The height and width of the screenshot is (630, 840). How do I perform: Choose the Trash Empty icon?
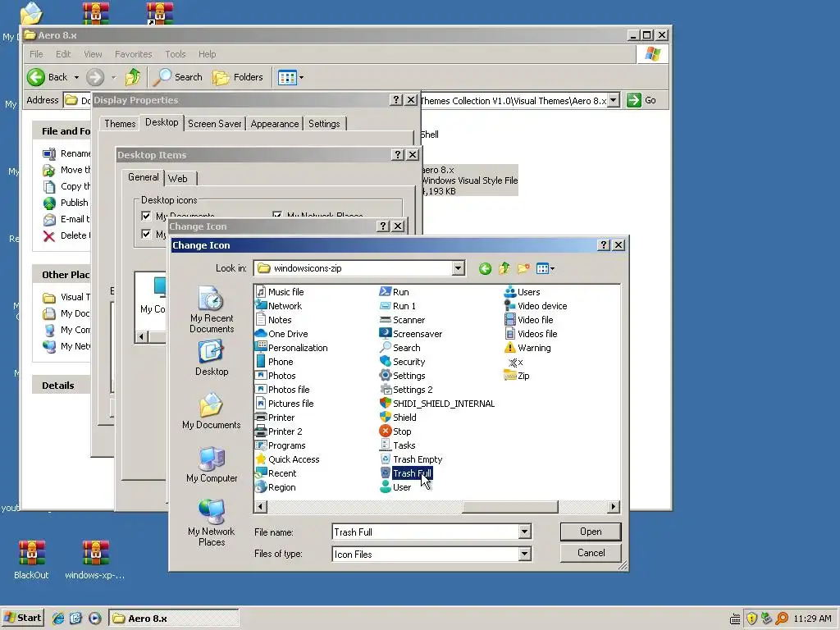coord(412,459)
